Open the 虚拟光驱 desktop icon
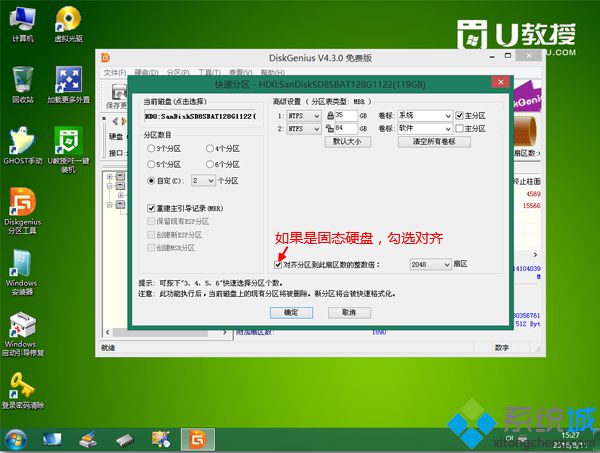This screenshot has width=600, height=453. coord(68,24)
